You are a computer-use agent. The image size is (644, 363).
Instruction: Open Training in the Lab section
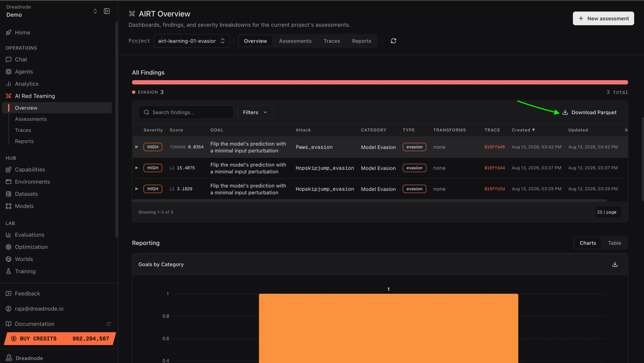coord(25,271)
